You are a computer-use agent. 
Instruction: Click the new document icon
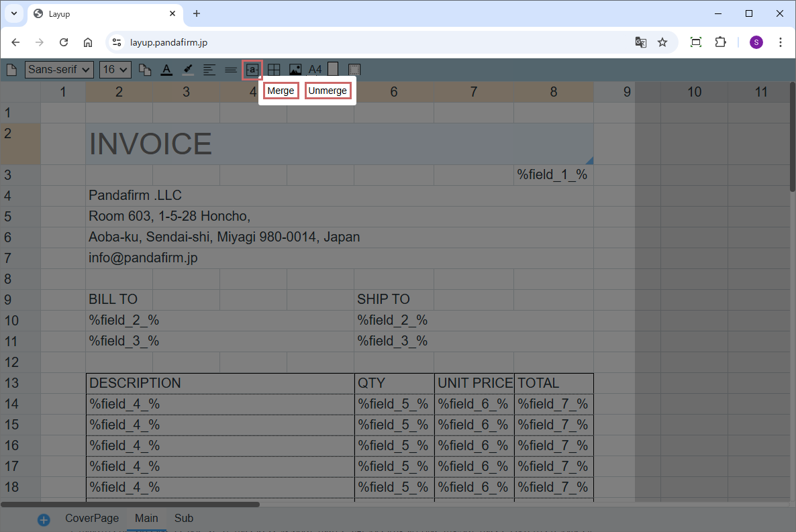coord(11,70)
